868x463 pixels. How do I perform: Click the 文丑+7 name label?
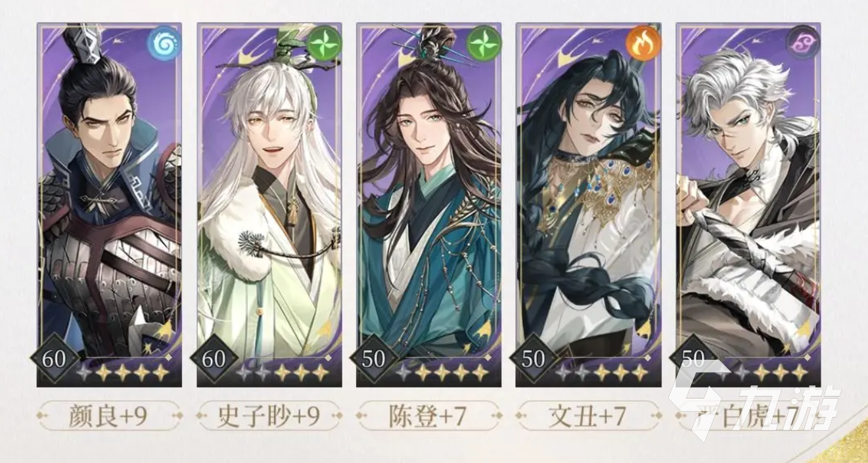(x=588, y=416)
